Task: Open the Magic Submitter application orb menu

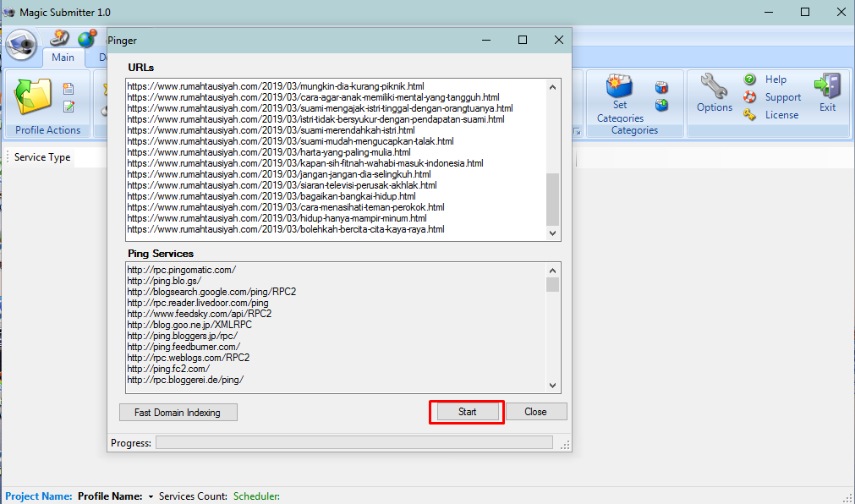Action: click(21, 45)
